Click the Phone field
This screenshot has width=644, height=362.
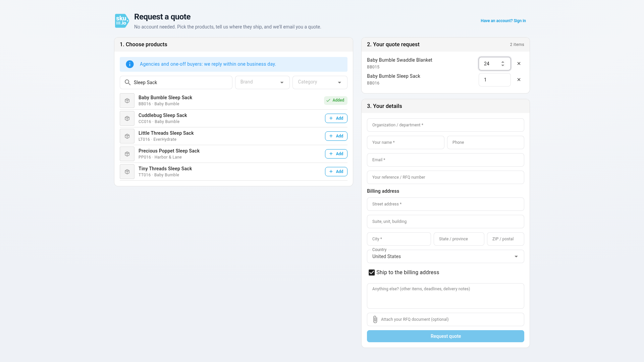click(x=485, y=142)
